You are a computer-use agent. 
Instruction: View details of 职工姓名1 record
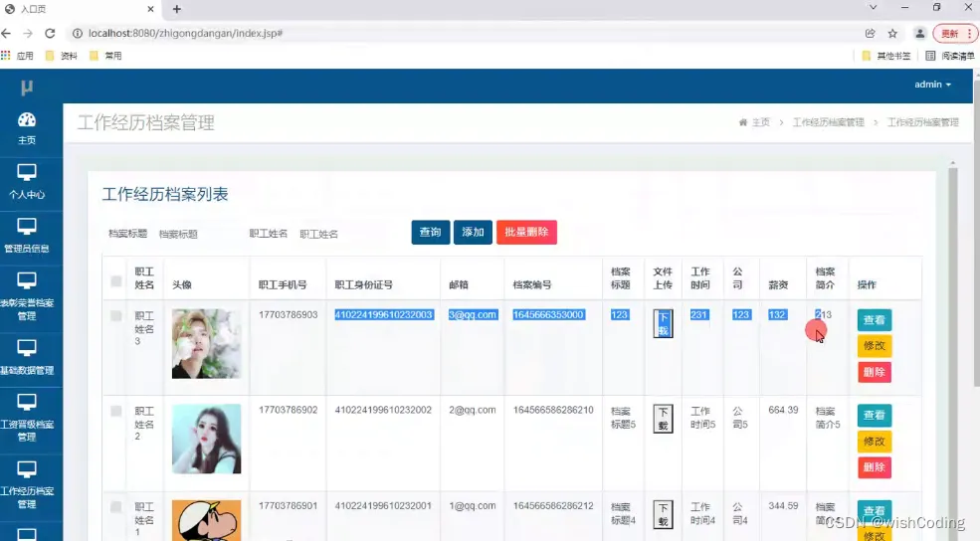click(x=874, y=510)
